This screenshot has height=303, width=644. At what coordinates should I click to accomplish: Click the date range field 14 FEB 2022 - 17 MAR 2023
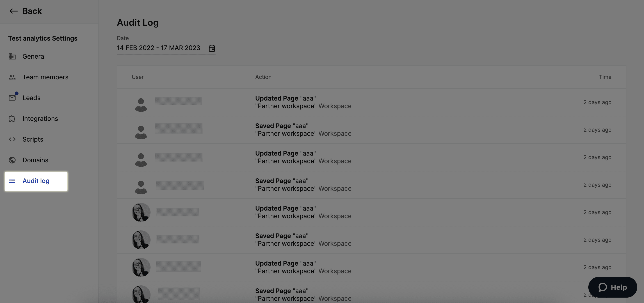click(166, 48)
